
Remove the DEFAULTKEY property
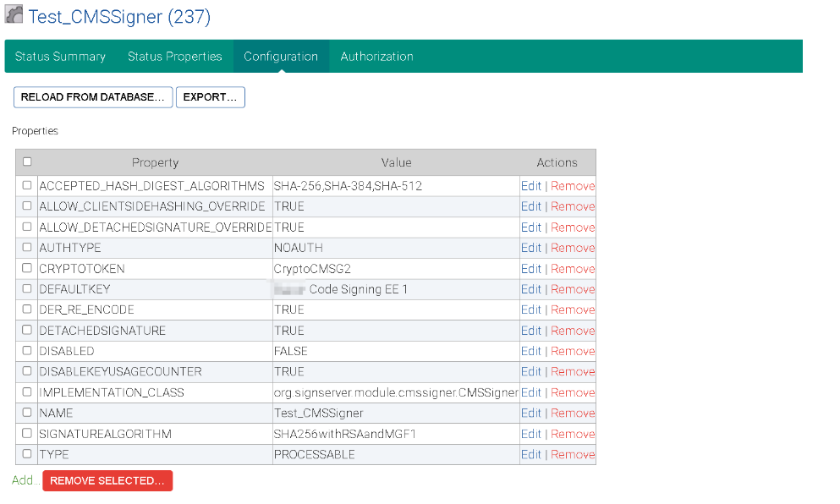[x=573, y=289]
